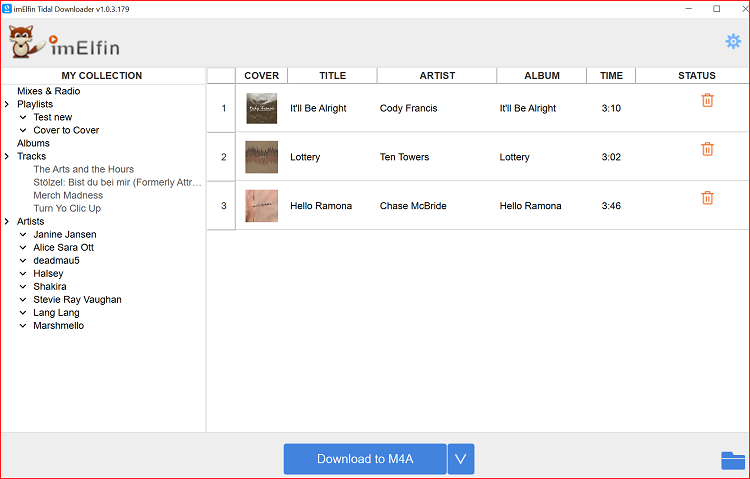Click the TITLE column header
The width and height of the screenshot is (750, 479).
tap(332, 76)
